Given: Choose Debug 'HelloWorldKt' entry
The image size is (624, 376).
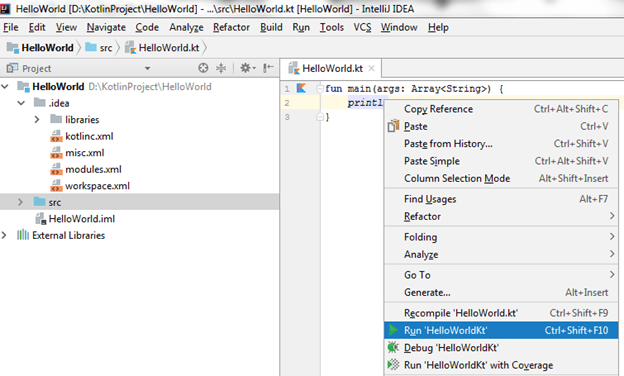Looking at the screenshot, I should click(x=501, y=347).
